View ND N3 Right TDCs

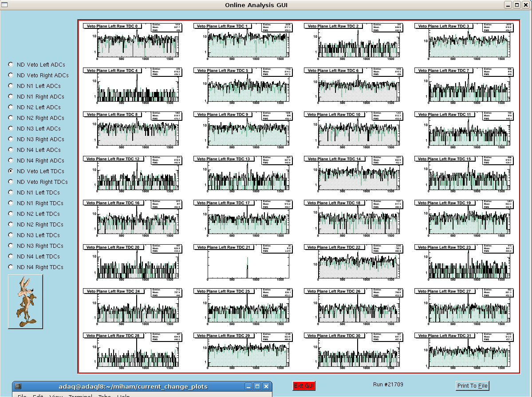[x=11, y=246]
